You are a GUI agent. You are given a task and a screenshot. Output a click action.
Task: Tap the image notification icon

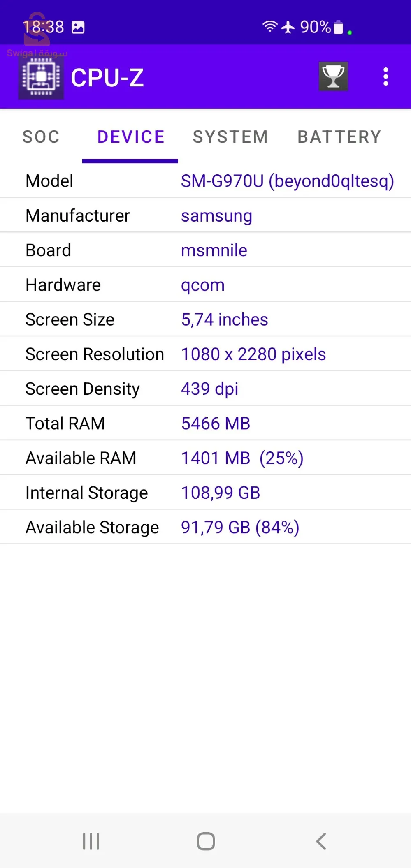78,28
